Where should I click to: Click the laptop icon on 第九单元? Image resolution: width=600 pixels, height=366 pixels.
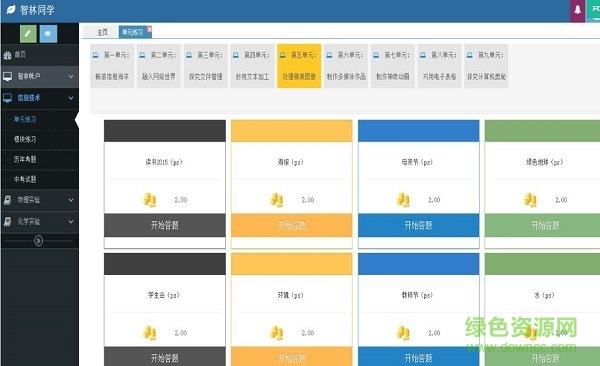(x=470, y=56)
